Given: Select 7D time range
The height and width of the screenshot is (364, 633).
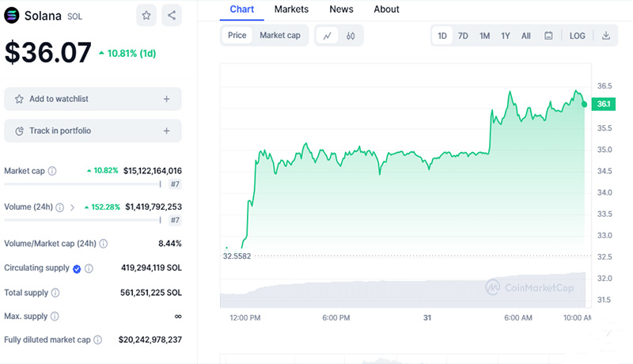Looking at the screenshot, I should pos(463,36).
